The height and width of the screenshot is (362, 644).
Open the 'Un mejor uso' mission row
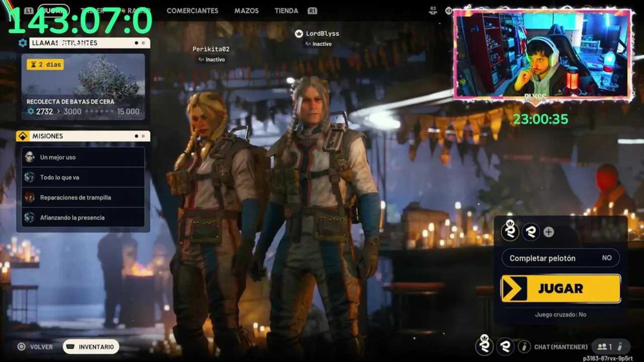[83, 157]
